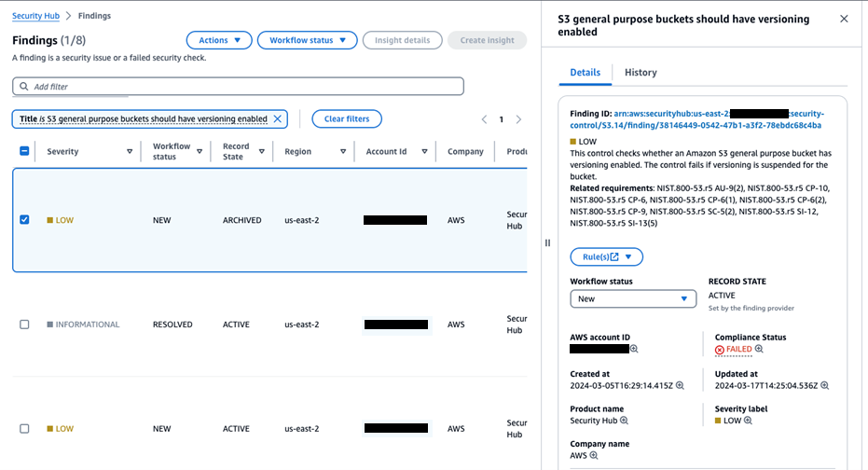Viewport: 868px width, 470px height.
Task: Sort by Record State column arrow
Action: coord(262,151)
